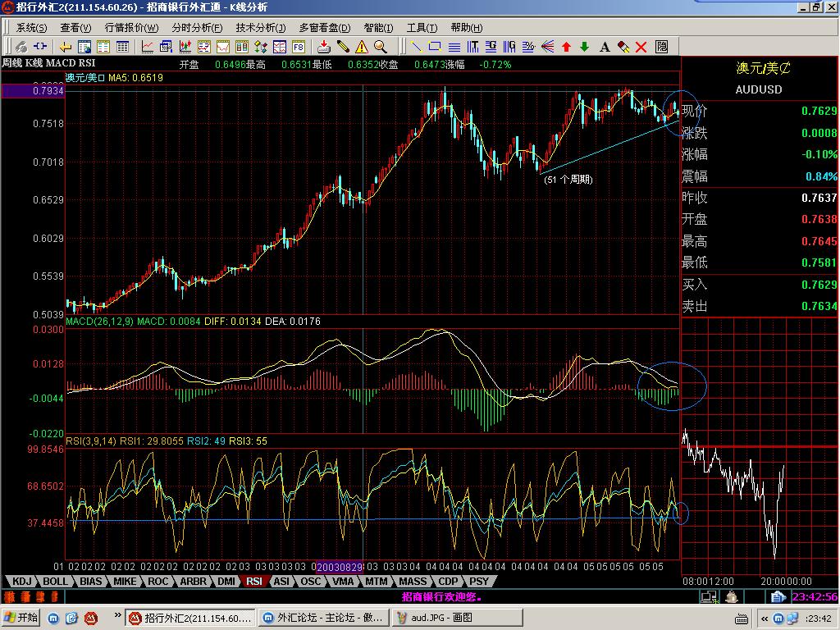Screen dimensions: 840x630
Task: Click the phone connection icon in the toolbar
Action: [x=21, y=47]
